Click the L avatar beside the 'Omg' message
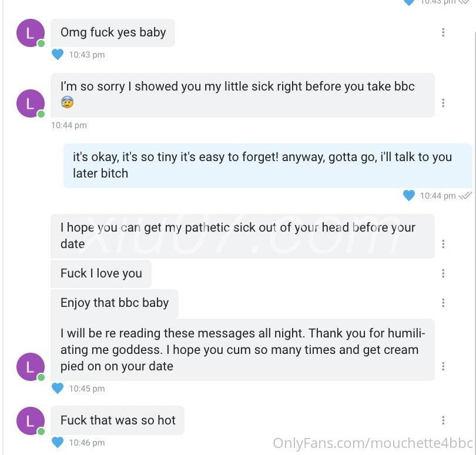The height and width of the screenshot is (455, 476). [x=31, y=33]
